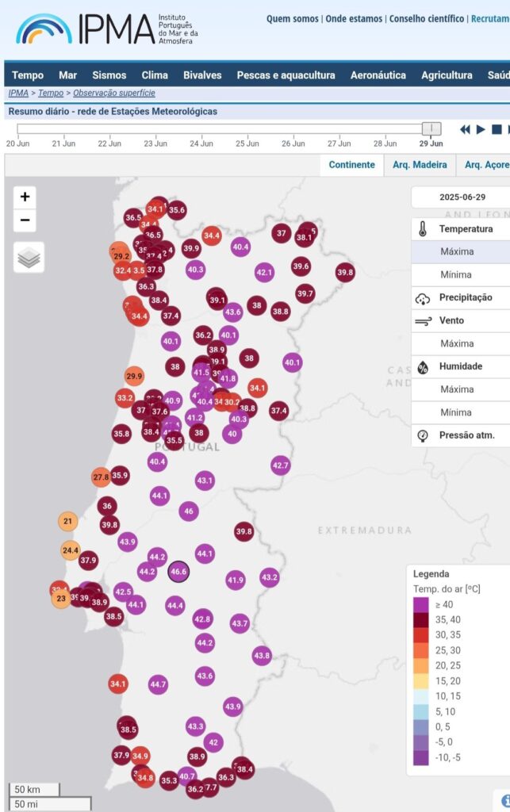Viewport: 510px width, 812px height.
Task: Jump timeline to 20 Jun
Action: click(x=17, y=144)
